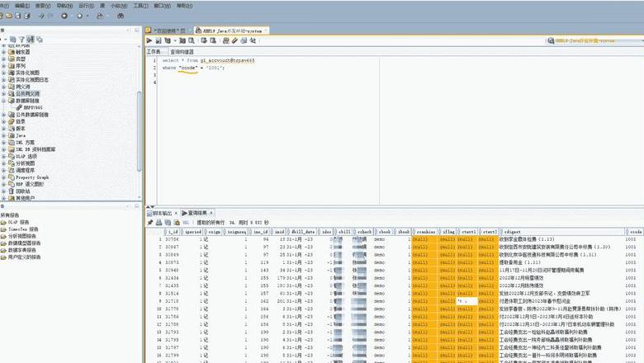
Task: Clear the worksheet with the eraser icon
Action: click(x=234, y=40)
